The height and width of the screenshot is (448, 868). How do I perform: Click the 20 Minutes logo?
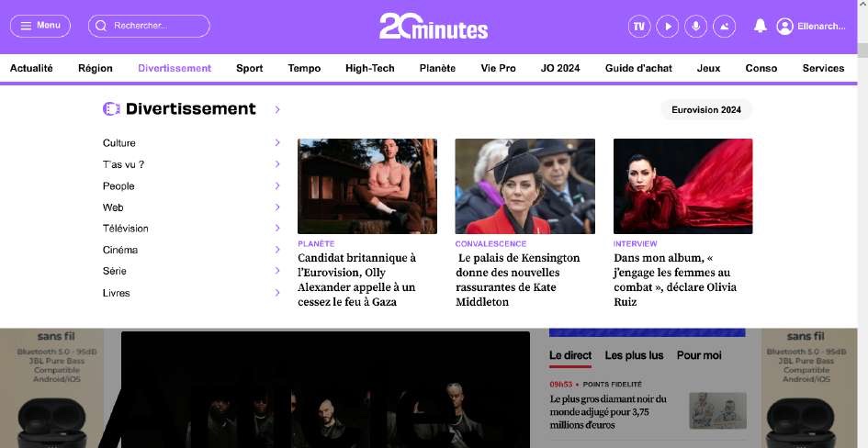[434, 26]
